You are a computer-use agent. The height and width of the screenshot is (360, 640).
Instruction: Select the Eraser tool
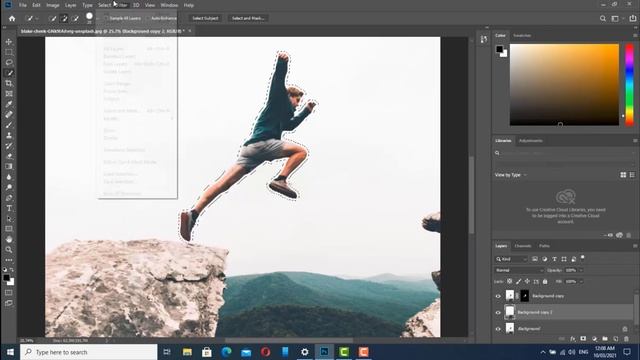point(9,156)
